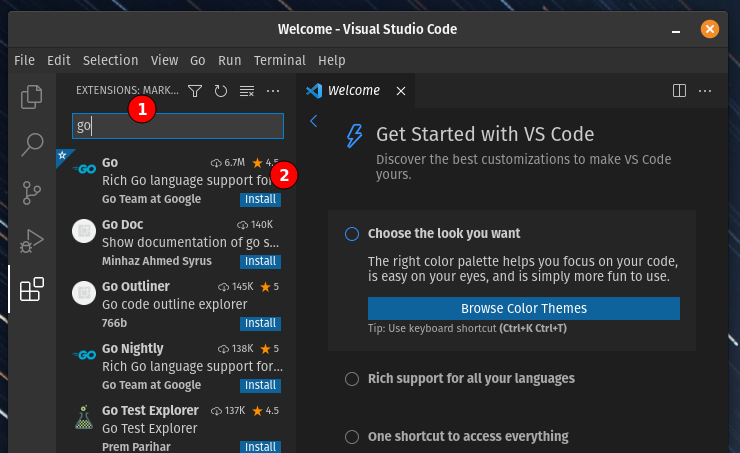Viewport: 740px width, 453px height.
Task: Install the Go Nightly extension
Action: [260, 385]
